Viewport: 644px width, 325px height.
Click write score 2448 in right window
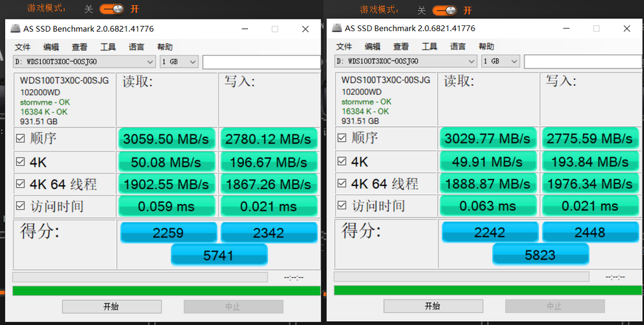pyautogui.click(x=591, y=233)
